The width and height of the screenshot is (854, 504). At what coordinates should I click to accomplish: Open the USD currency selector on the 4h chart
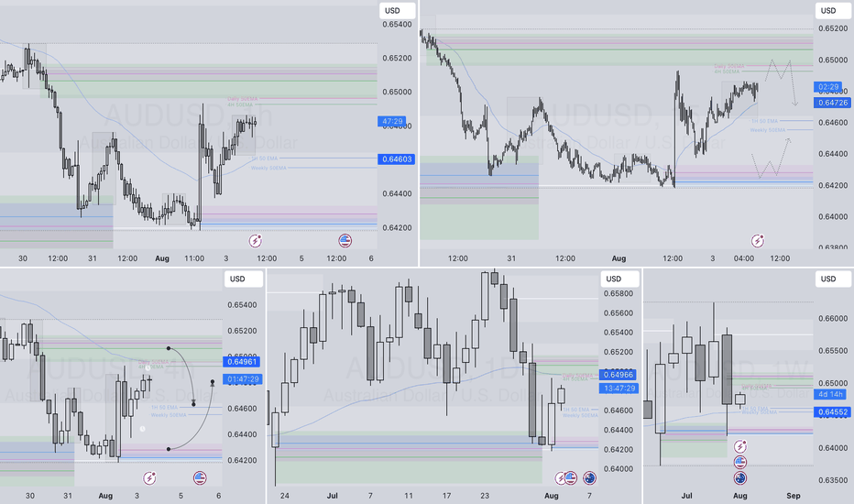coord(244,279)
